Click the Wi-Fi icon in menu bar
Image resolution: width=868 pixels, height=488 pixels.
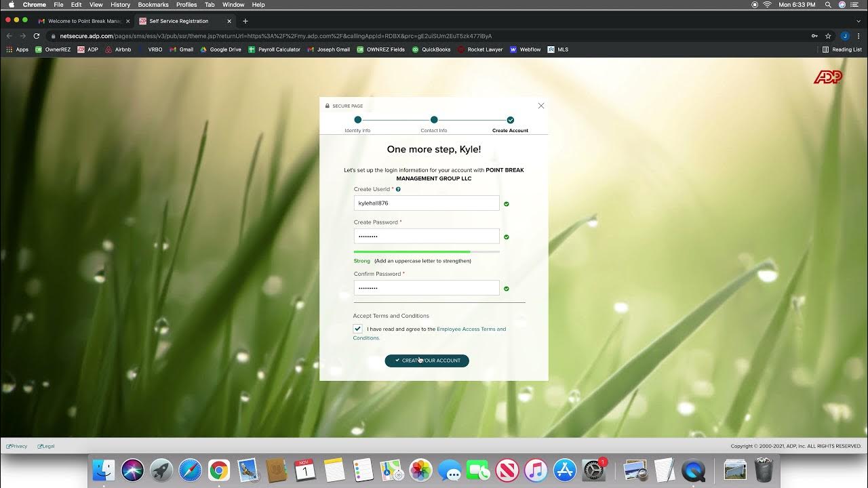(x=767, y=5)
